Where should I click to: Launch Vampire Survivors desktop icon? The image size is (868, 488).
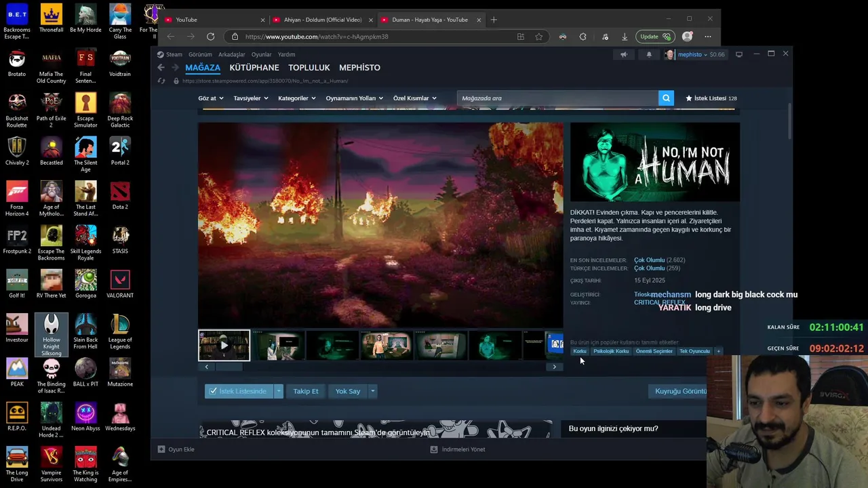[x=51, y=464]
